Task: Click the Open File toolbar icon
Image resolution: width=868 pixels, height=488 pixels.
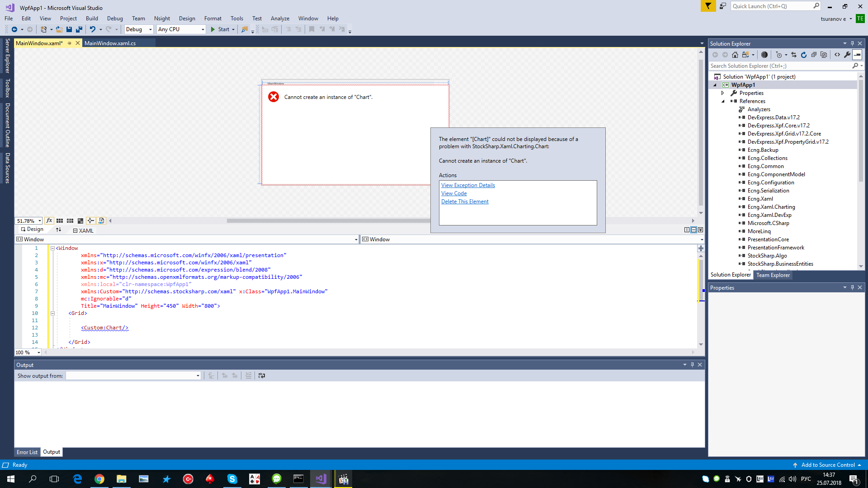Action: coord(59,29)
